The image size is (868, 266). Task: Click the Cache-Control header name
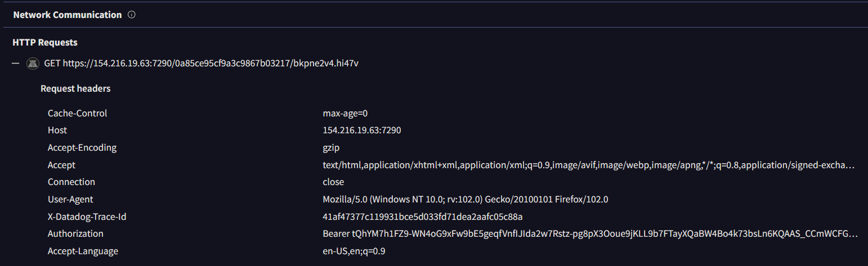77,114
